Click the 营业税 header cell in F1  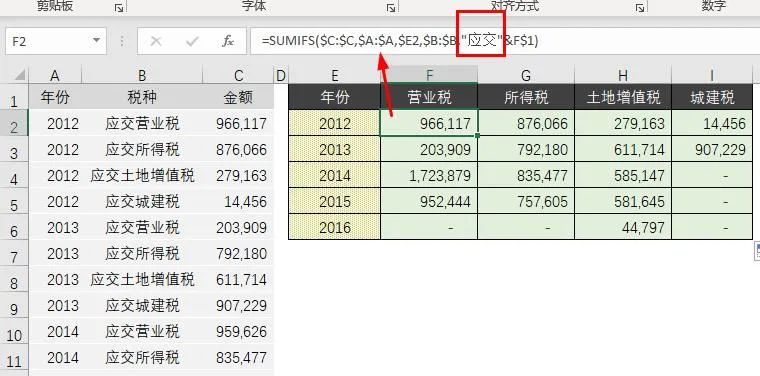pos(429,97)
